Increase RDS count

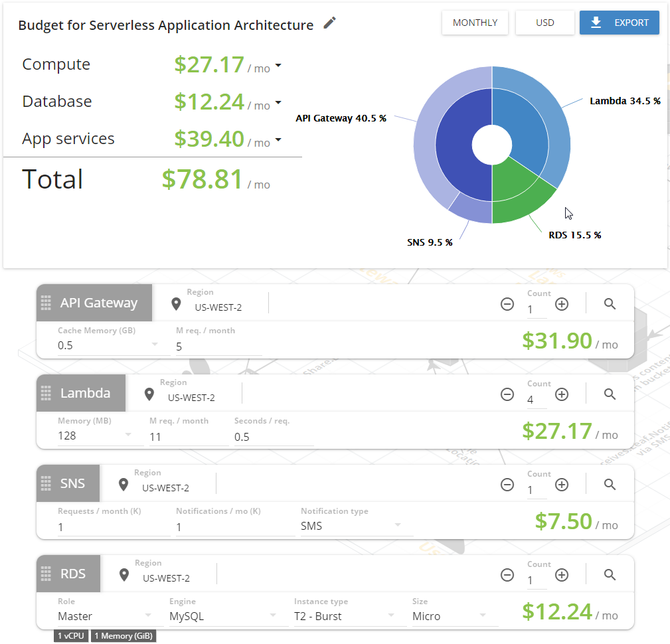click(x=562, y=575)
